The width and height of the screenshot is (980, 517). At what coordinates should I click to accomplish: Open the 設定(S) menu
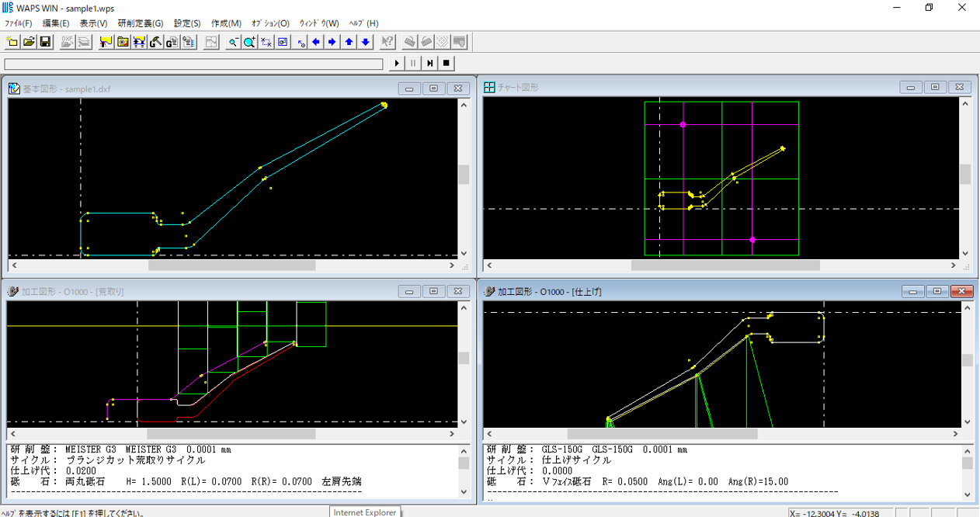coord(187,23)
